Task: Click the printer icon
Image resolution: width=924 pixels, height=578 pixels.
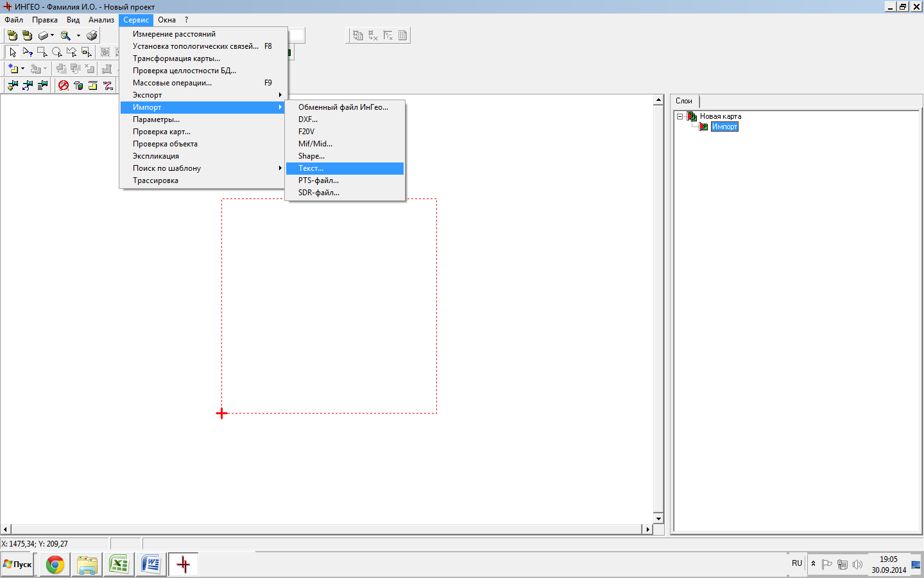Action: coord(92,35)
